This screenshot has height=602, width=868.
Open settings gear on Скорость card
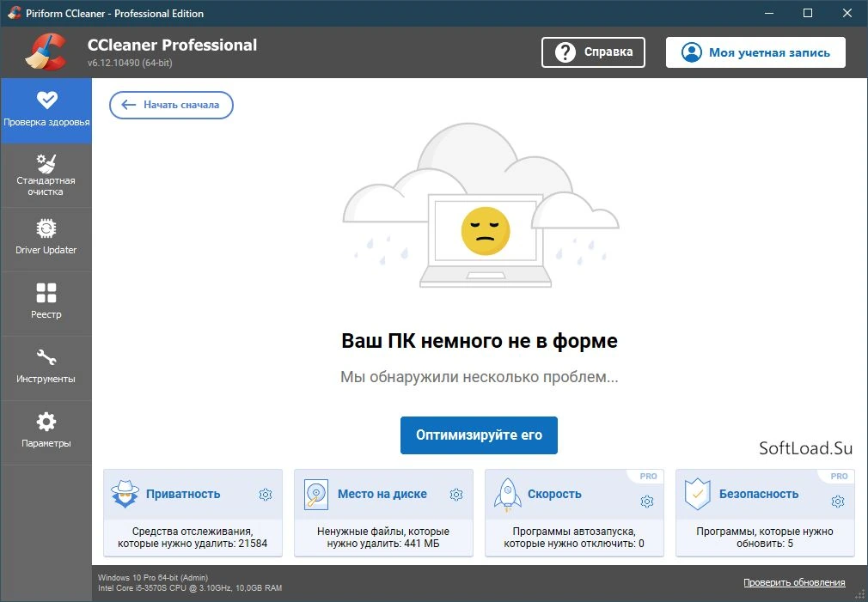tap(646, 502)
